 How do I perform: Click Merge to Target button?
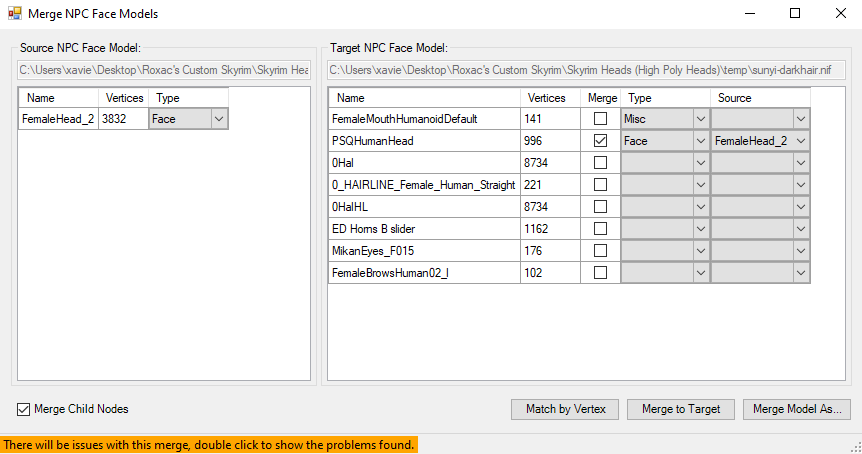681,409
